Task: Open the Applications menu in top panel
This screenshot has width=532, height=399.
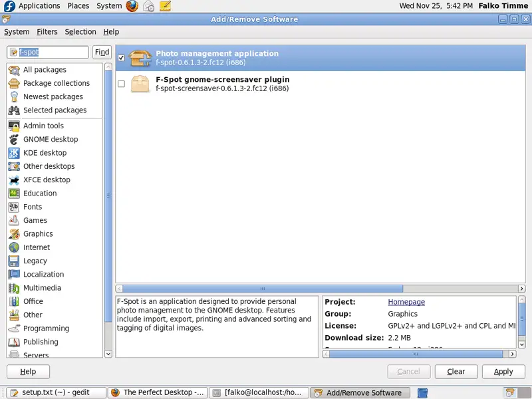Action: pos(39,6)
